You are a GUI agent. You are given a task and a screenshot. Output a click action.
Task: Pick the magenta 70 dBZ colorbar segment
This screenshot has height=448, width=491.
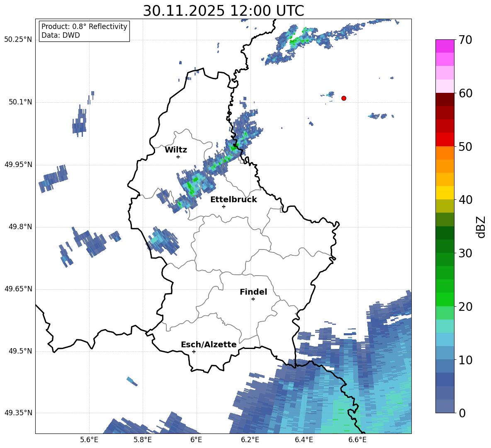click(445, 46)
